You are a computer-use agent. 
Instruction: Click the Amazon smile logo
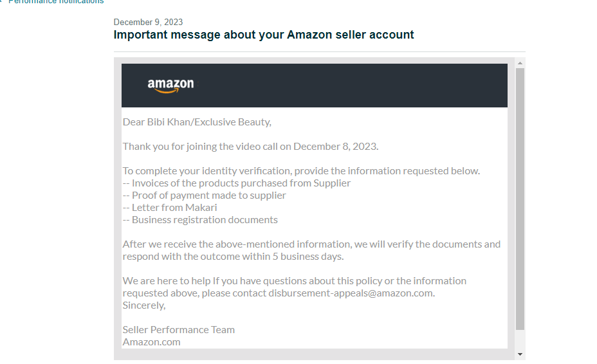pos(170,86)
